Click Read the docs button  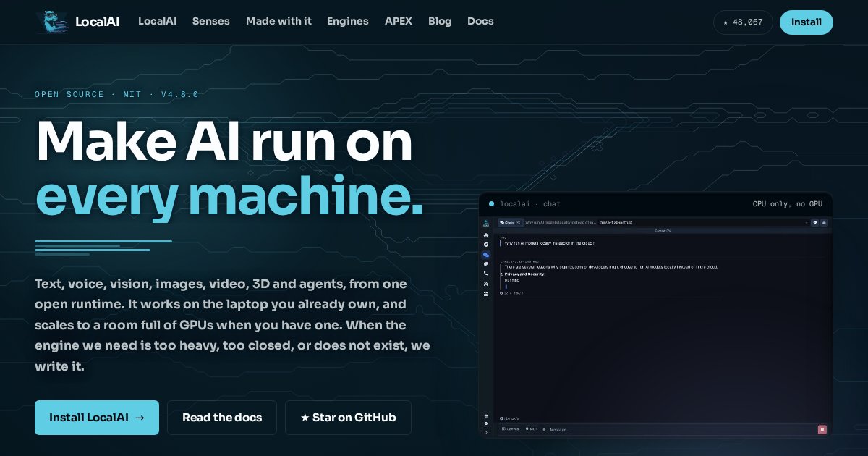click(x=222, y=418)
